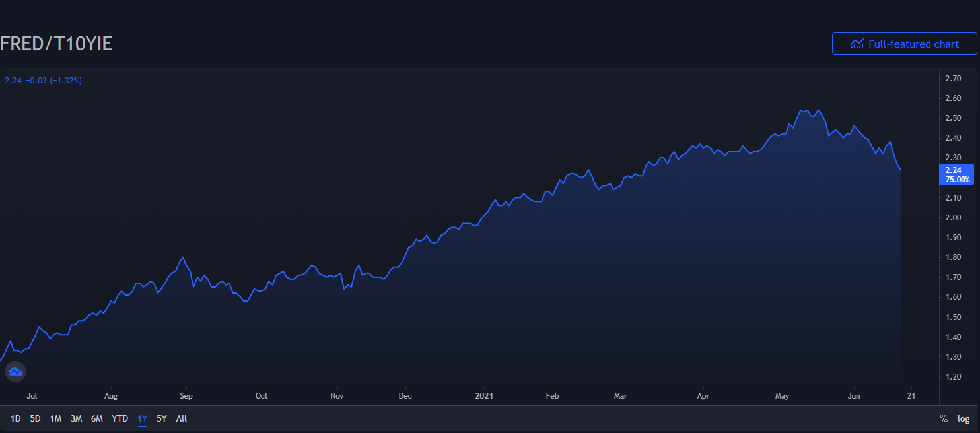Select the 1D time range

point(16,418)
